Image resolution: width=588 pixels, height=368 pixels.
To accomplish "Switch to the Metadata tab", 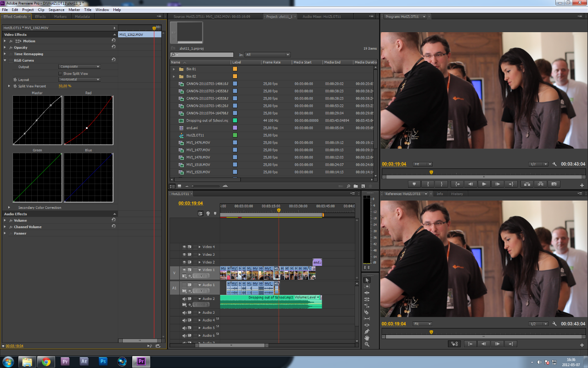I will click(82, 17).
